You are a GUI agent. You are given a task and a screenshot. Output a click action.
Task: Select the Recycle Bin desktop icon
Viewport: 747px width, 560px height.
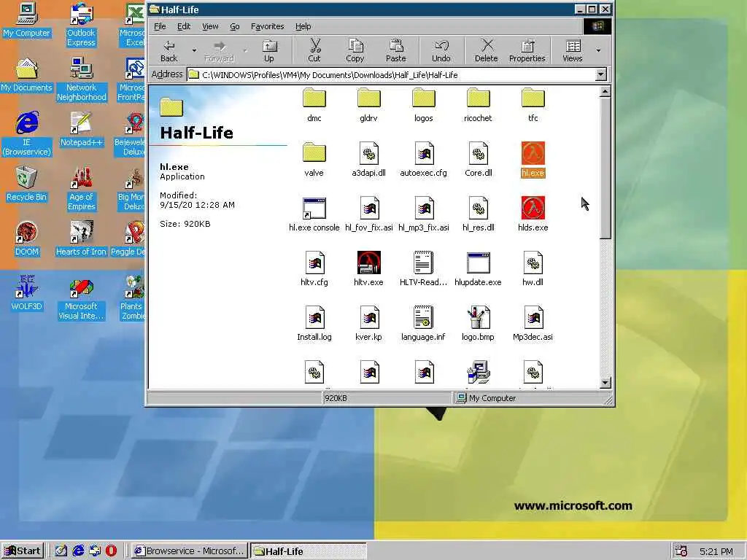click(x=27, y=184)
